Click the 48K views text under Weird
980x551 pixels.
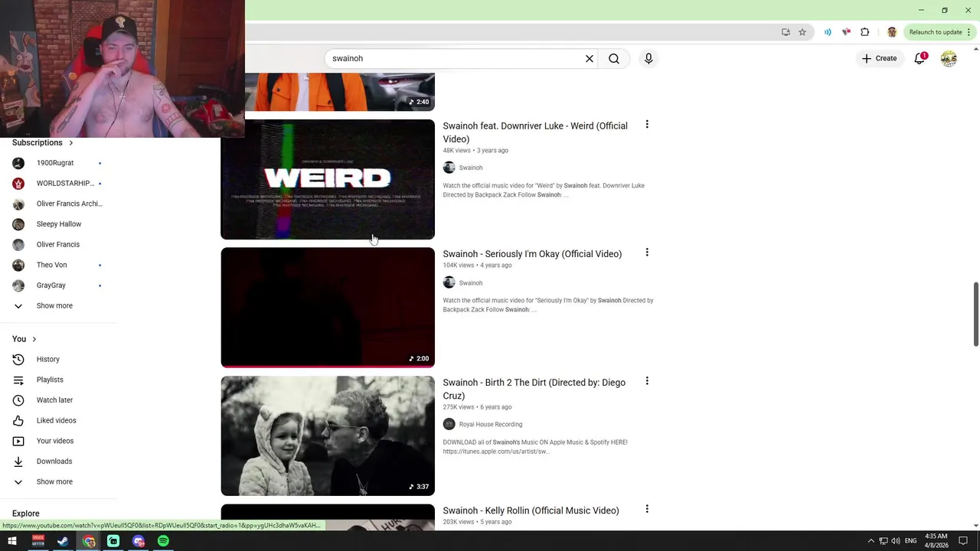click(457, 151)
